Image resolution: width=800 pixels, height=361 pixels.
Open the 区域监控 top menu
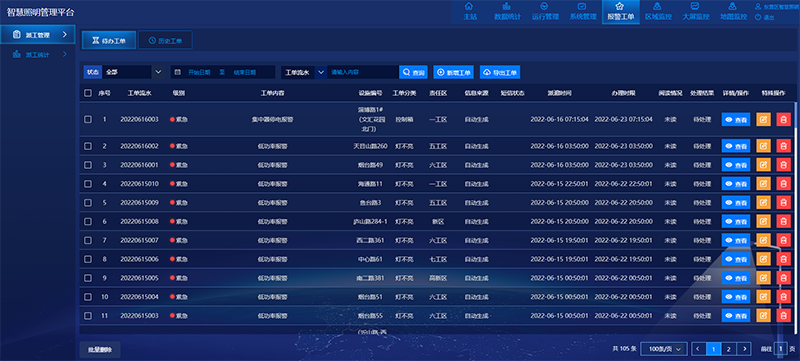658,11
